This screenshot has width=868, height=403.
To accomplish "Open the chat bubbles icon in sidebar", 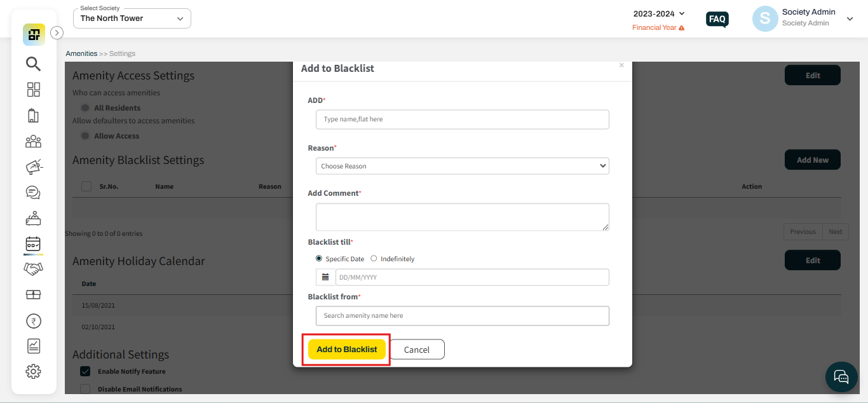I will (33, 192).
